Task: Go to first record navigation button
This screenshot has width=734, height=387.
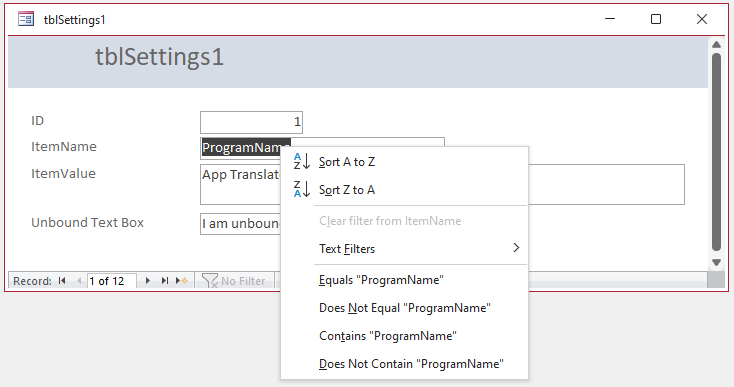Action: (62, 281)
